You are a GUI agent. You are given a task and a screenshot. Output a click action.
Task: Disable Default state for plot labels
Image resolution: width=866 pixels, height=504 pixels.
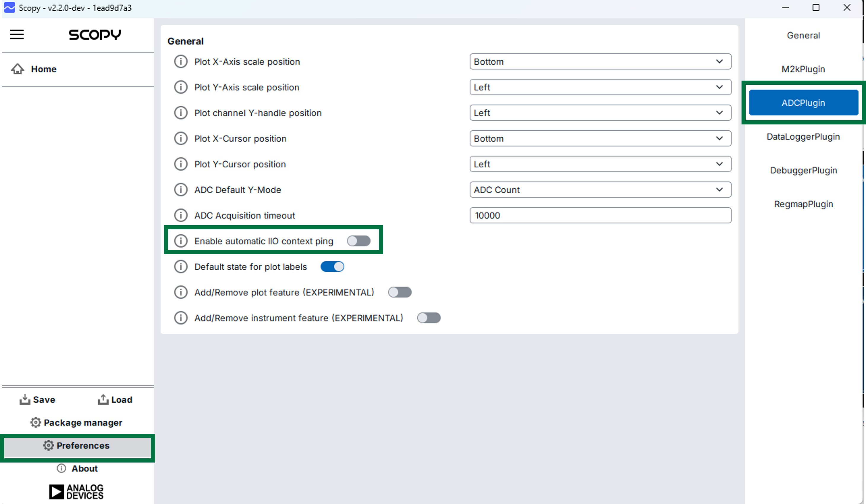coord(332,267)
